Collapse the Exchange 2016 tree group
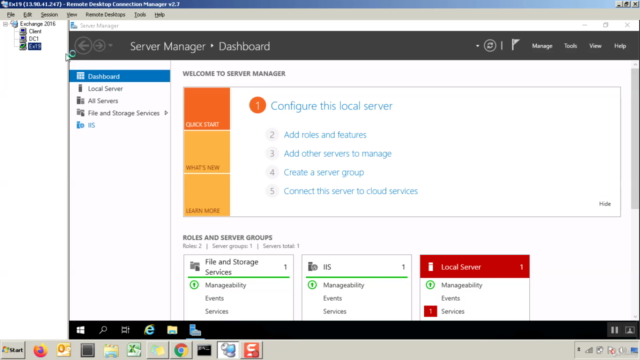The image size is (640, 360). pyautogui.click(x=5, y=24)
